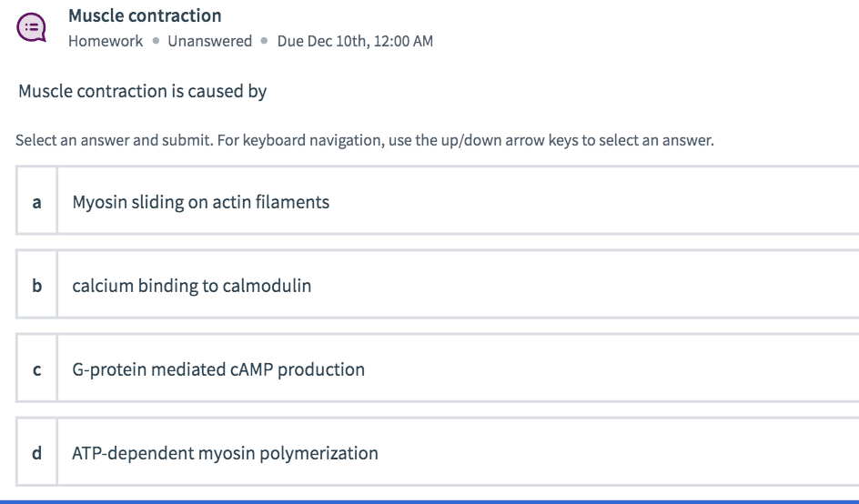Click the dot separator between Homework and Unanswered
Screen dimensions: 859x504
(x=156, y=41)
